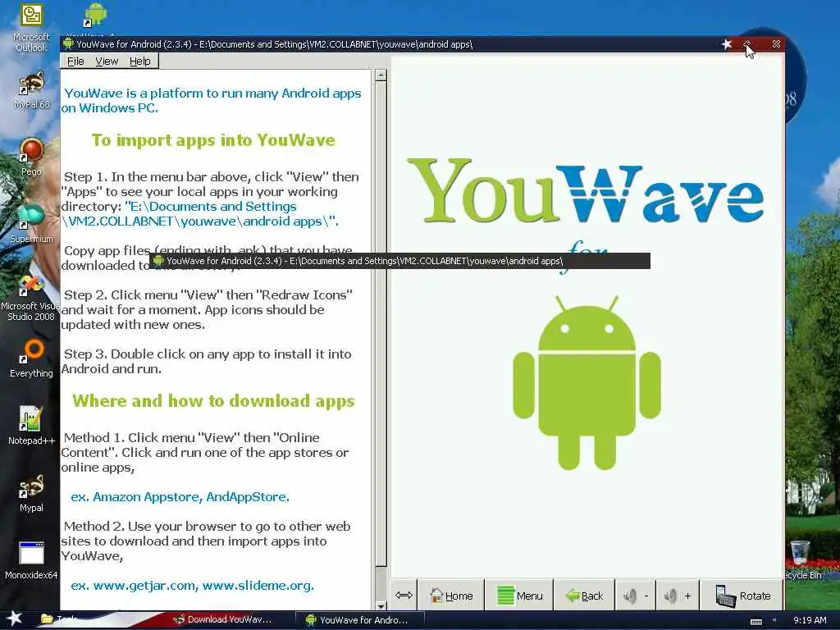Viewport: 840px width, 630px height.
Task: Select the Pego desktop icon
Action: [x=31, y=157]
